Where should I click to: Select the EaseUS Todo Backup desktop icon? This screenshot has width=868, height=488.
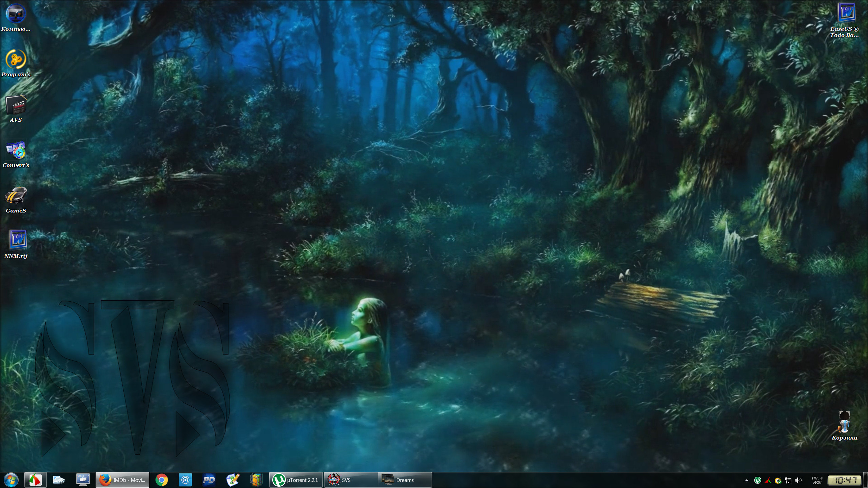844,20
